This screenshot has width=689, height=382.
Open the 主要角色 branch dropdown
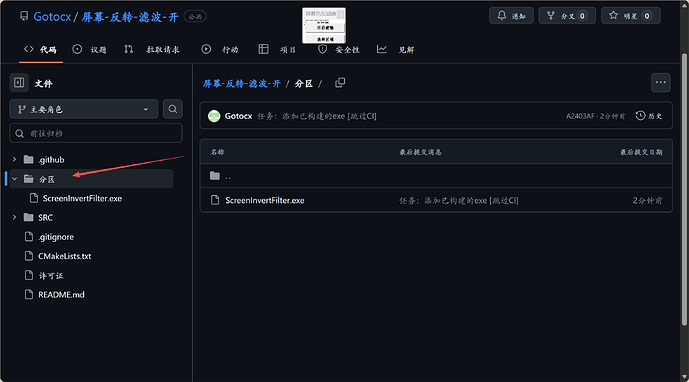click(x=83, y=109)
